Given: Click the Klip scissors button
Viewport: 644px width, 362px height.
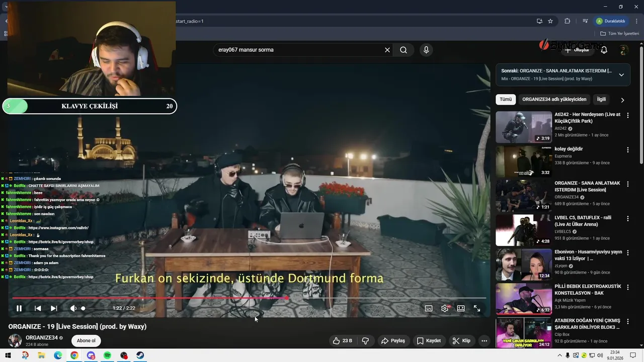Looking at the screenshot, I should click(x=461, y=341).
